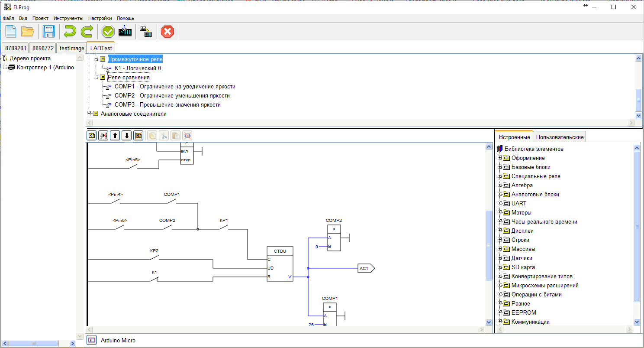This screenshot has width=644, height=348.
Task: Expand the Оформление library folder
Action: pyautogui.click(x=500, y=158)
